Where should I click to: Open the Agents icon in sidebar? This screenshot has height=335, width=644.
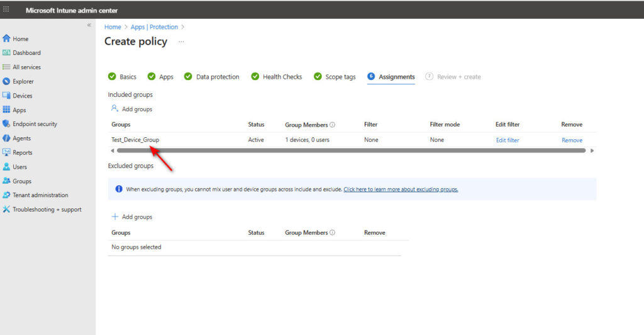point(6,139)
